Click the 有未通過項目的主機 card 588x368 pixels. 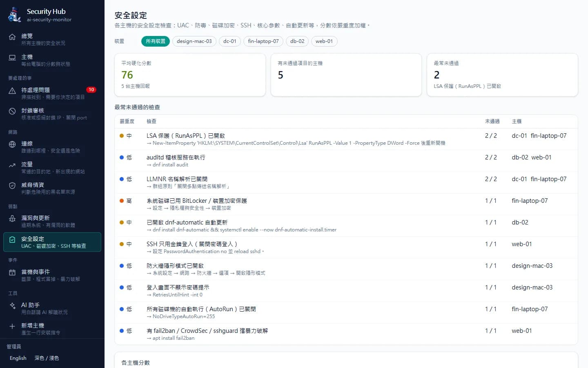point(346,75)
